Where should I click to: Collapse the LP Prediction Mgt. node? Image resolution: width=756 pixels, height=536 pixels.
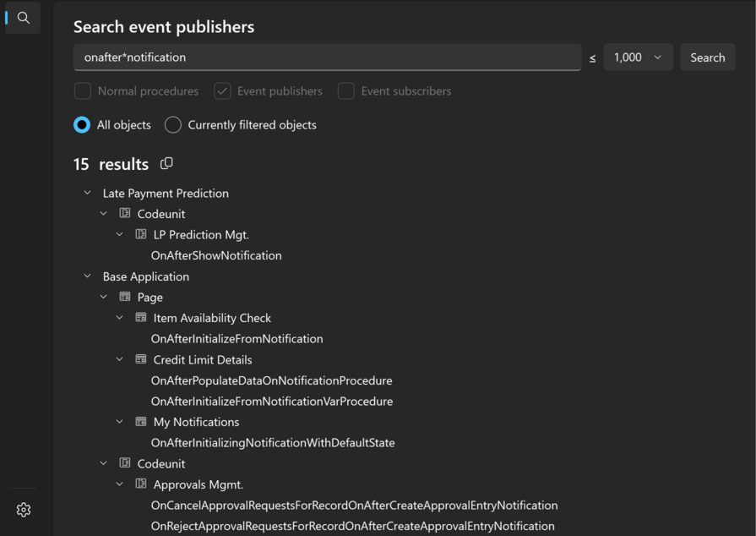point(120,234)
